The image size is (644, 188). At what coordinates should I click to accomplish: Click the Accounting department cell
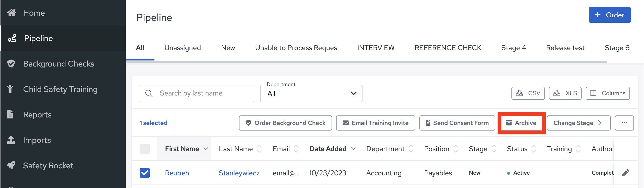[x=384, y=173]
